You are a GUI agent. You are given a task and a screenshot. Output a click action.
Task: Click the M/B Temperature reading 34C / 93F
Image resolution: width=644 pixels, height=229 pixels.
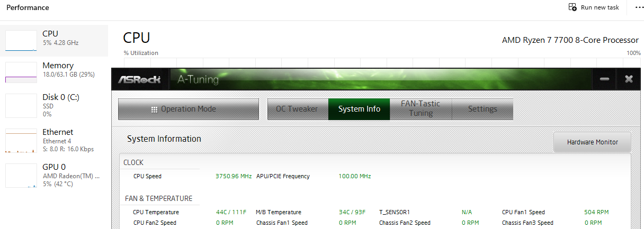coord(352,212)
